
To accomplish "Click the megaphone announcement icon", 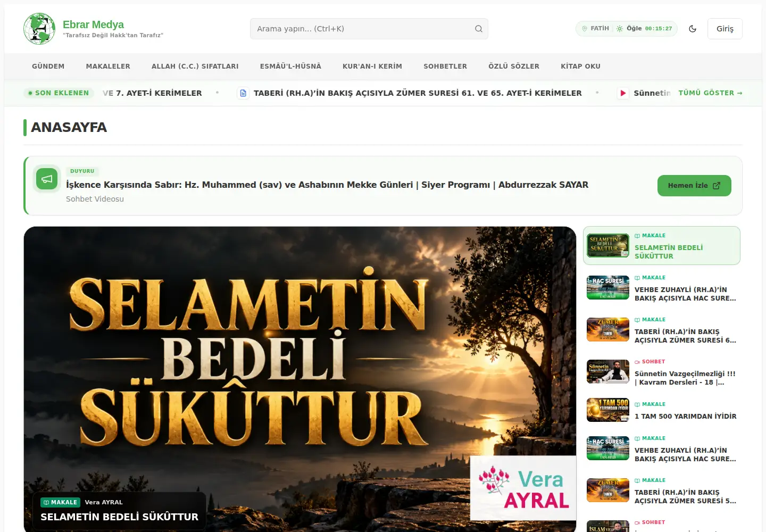I will coord(47,179).
